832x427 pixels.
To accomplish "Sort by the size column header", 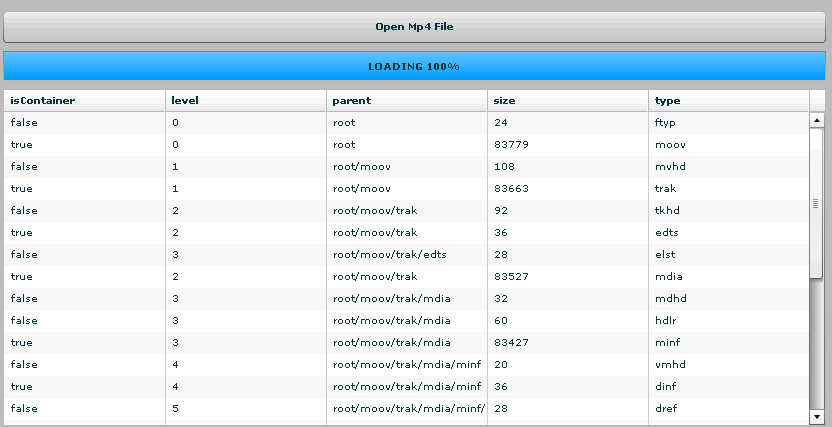I will tap(567, 100).
